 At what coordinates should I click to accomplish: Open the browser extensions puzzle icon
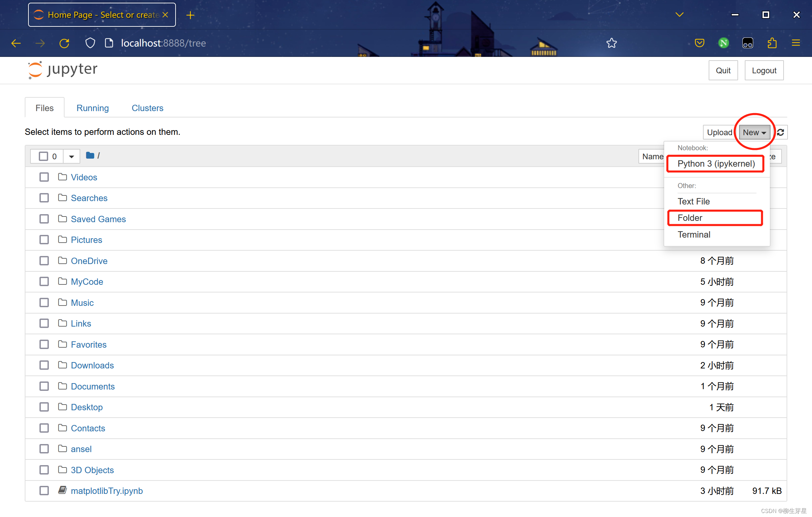click(x=772, y=43)
